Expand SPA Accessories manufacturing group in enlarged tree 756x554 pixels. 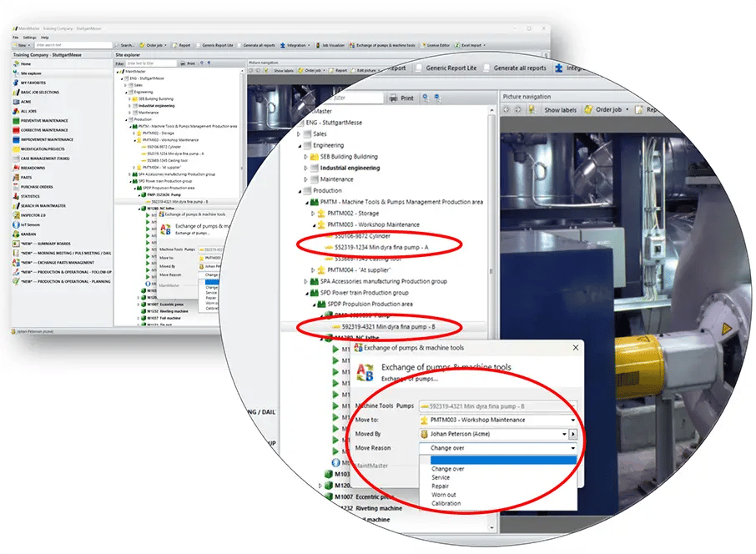point(305,281)
